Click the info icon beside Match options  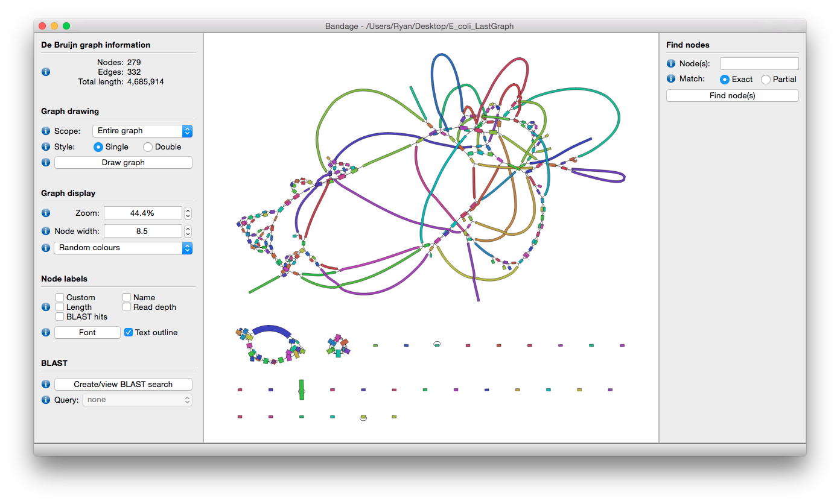(670, 79)
